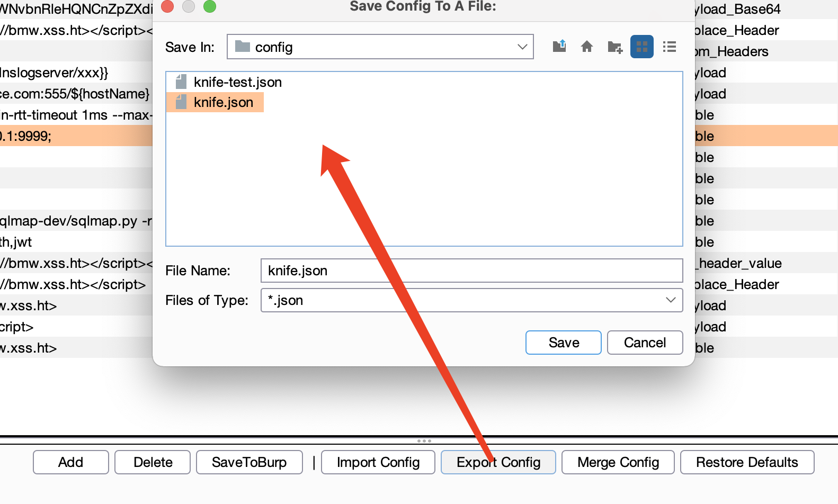Select the nslogserver/xxx}} row
This screenshot has width=838, height=504.
pyautogui.click(x=76, y=73)
